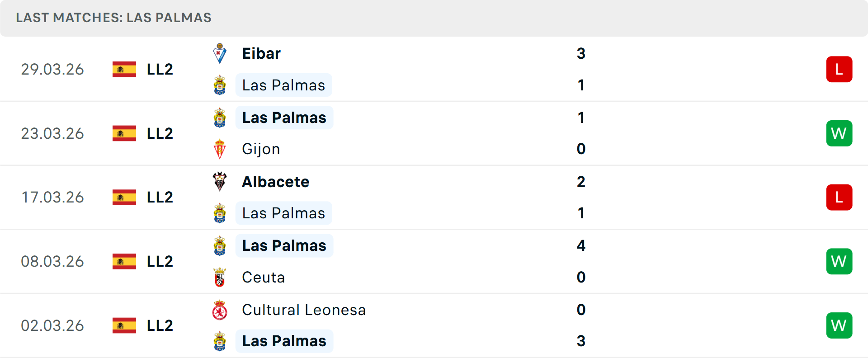Select the W badge for the Ceuta match

[x=840, y=261]
